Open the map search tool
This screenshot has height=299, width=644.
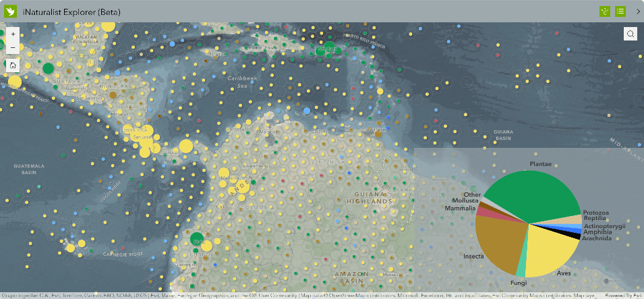(x=630, y=34)
